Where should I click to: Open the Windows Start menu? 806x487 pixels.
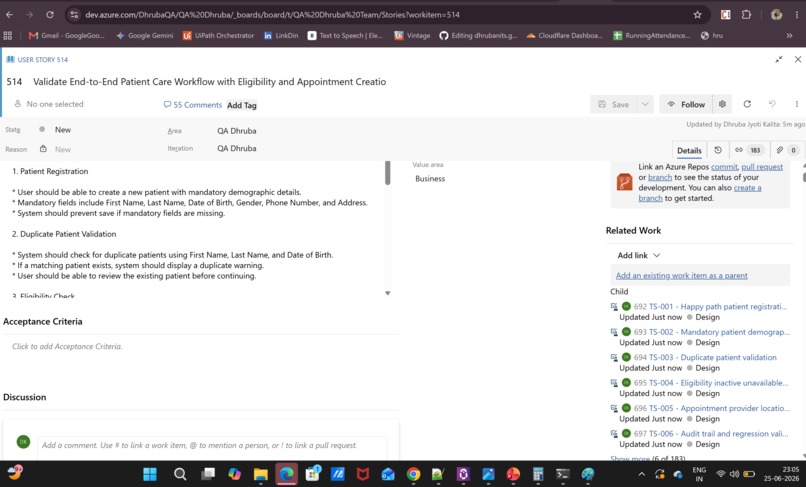150,474
